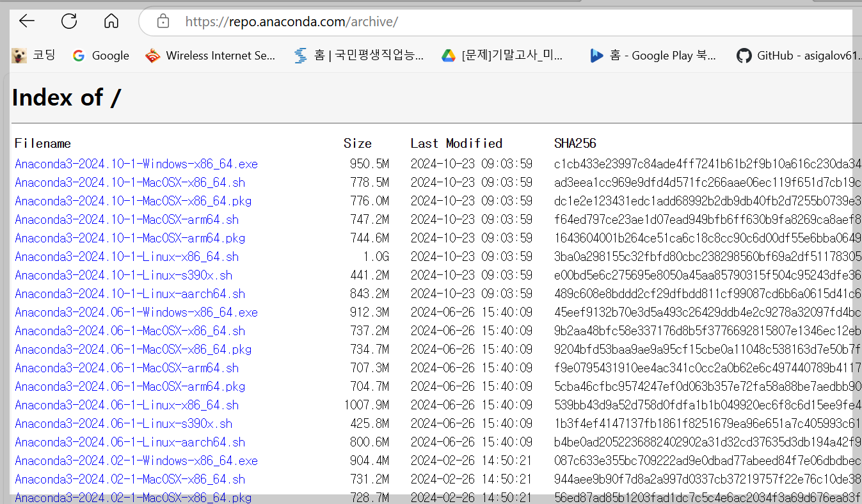Click the size value "776.0M"
Image resolution: width=862 pixels, height=504 pixels.
pyautogui.click(x=369, y=201)
